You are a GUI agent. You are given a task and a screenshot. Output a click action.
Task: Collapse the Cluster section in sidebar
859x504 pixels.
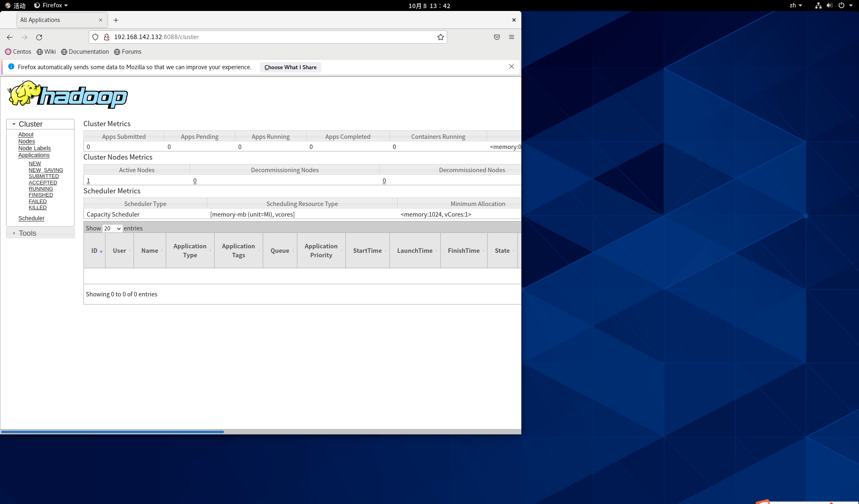(x=31, y=124)
